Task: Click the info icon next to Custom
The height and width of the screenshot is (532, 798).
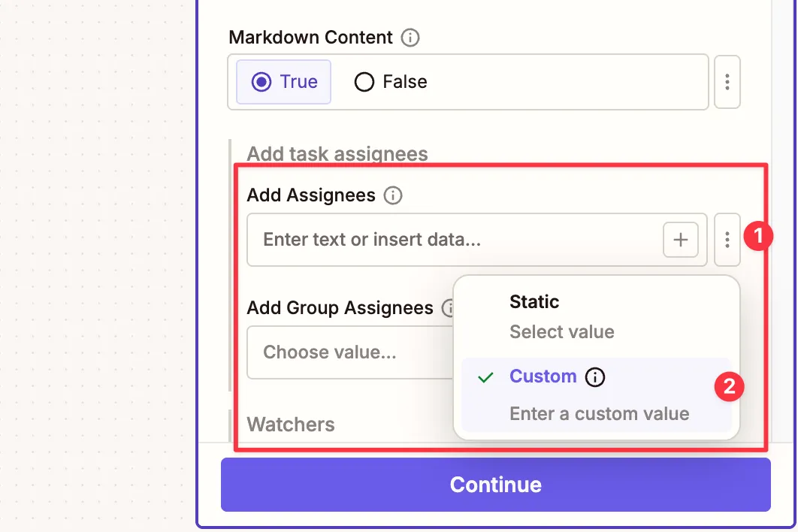Action: (594, 376)
